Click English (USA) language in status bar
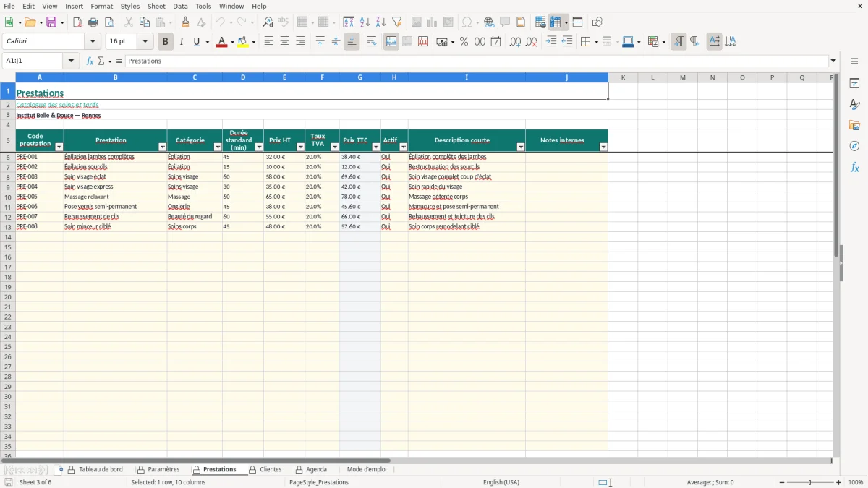Image resolution: width=868 pixels, height=488 pixels. coord(501,482)
